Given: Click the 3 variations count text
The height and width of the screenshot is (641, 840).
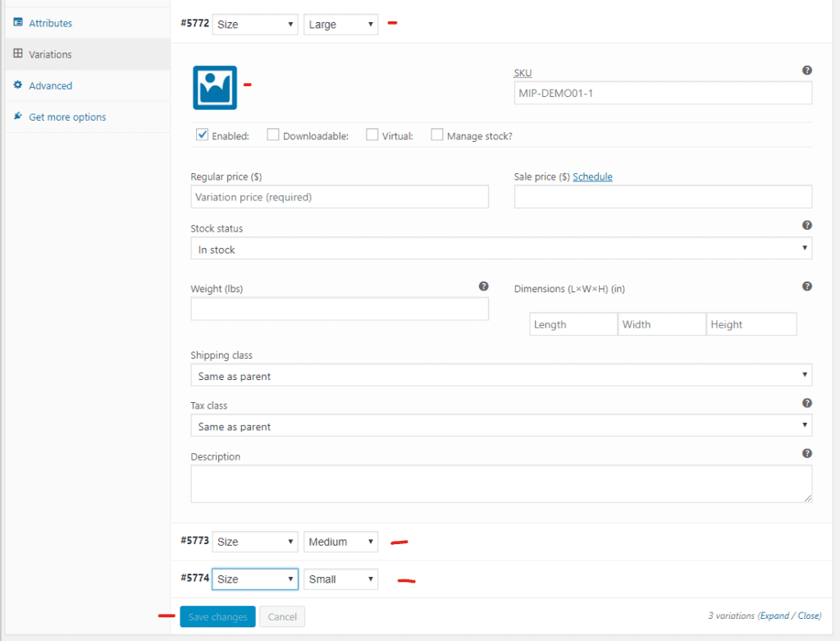Looking at the screenshot, I should pos(731,616).
